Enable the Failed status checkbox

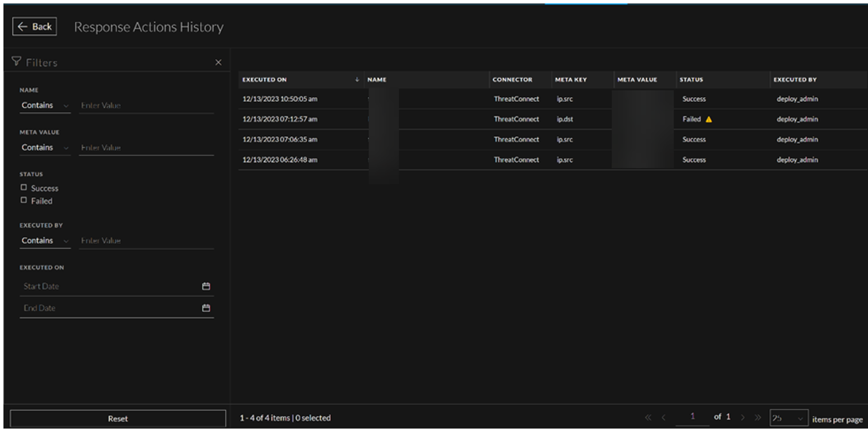24,200
